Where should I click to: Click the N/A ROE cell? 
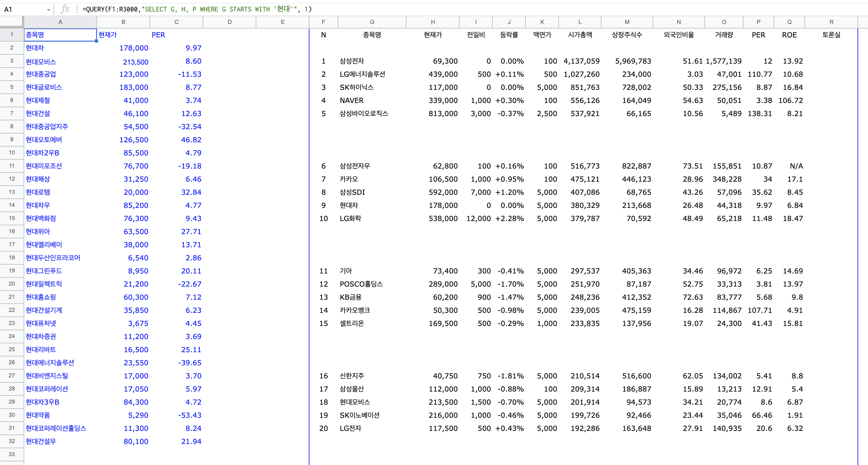(x=796, y=166)
